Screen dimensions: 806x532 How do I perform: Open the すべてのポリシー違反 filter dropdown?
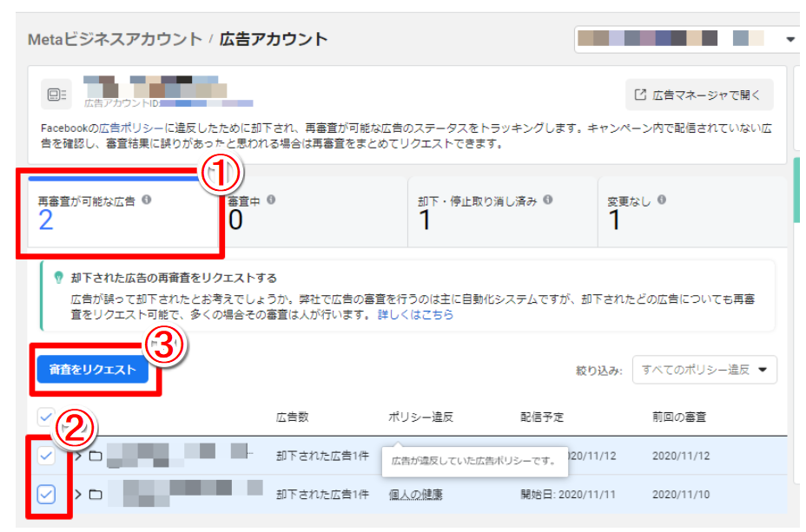point(704,369)
